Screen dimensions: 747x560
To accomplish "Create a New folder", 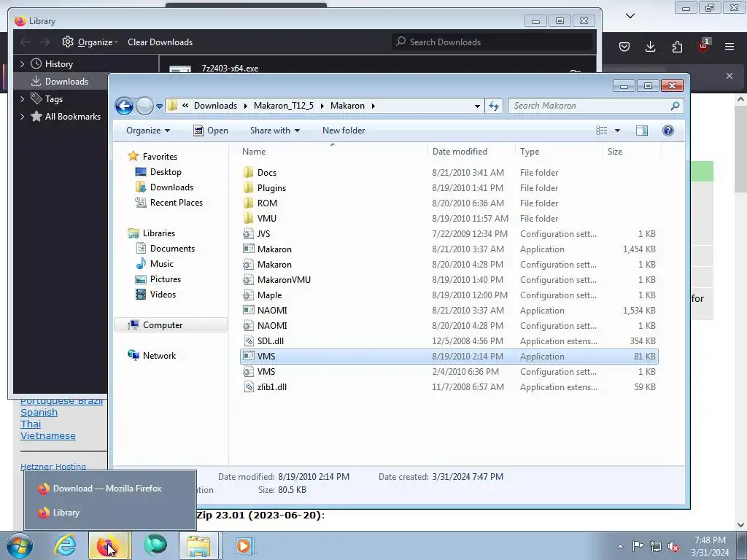I will (344, 131).
